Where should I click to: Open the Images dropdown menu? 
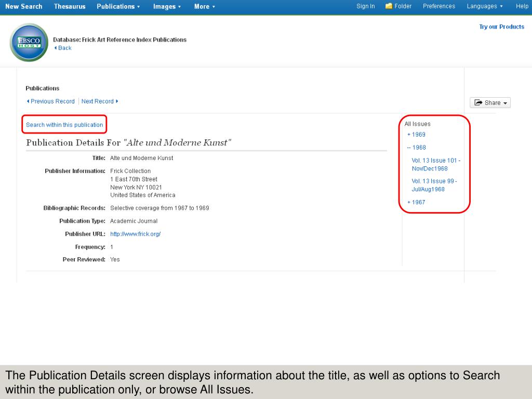(x=167, y=6)
